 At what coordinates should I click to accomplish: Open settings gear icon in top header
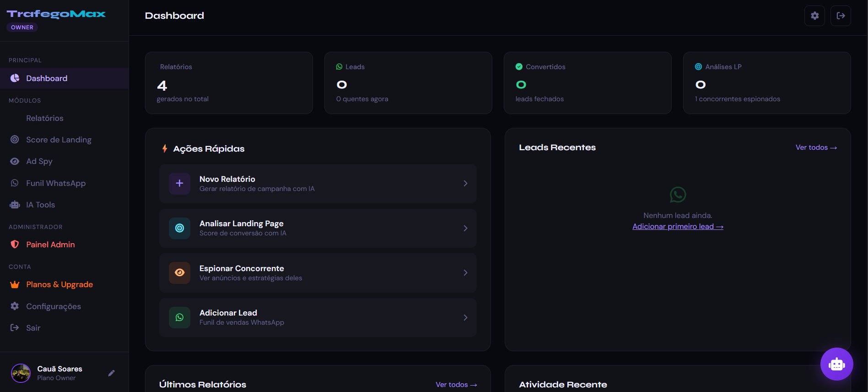814,16
